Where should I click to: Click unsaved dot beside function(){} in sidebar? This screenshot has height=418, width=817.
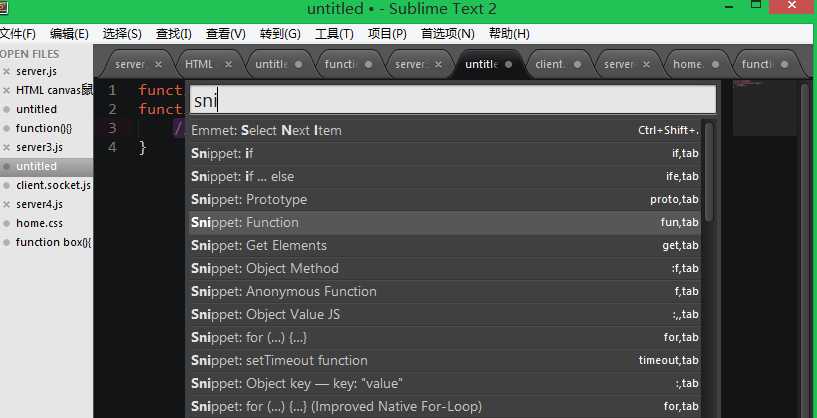click(x=6, y=128)
